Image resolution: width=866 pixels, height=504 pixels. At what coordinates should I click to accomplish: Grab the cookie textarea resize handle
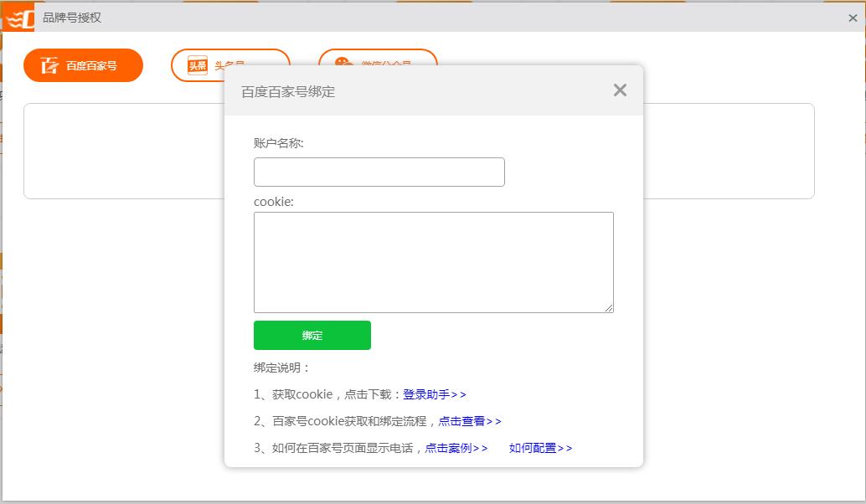(609, 308)
